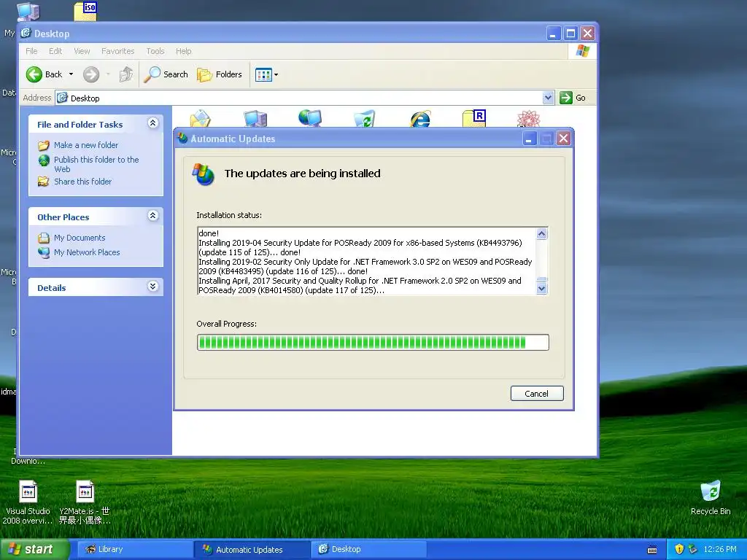
Task: Click the Desktop window title bar icon
Action: click(x=26, y=33)
